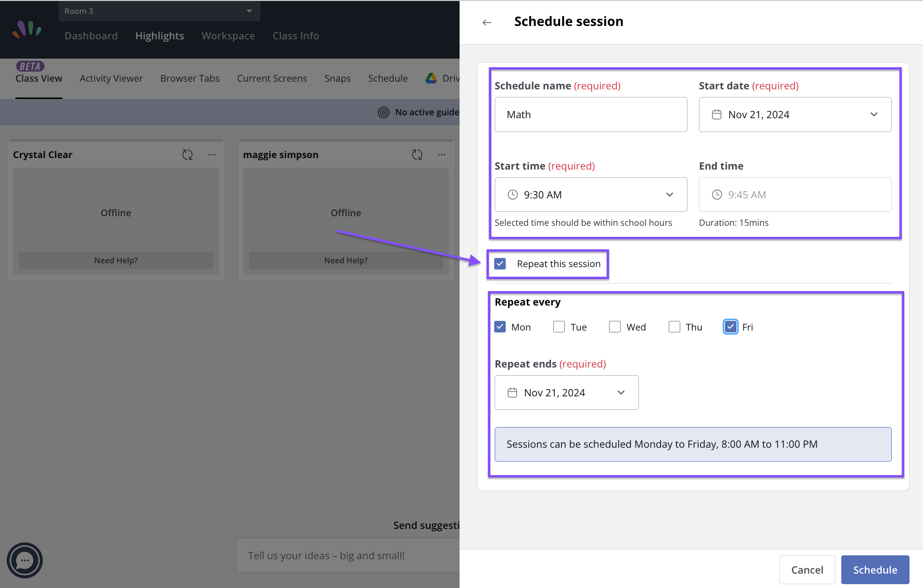Click the sessions schedule hours info banner
The image size is (923, 588).
tap(693, 444)
